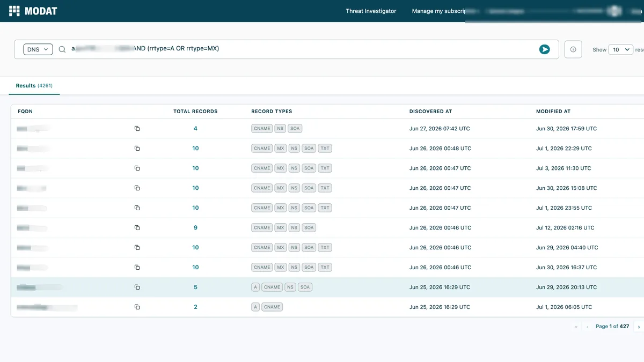This screenshot has width=644, height=362.
Task: Select 'Jul 1, 2026 06:05 UTC' modified cell
Action: 564,307
